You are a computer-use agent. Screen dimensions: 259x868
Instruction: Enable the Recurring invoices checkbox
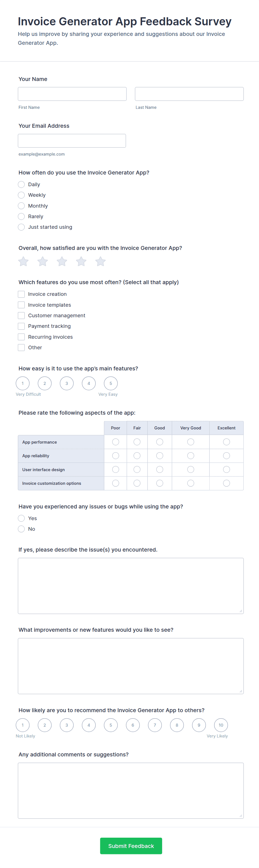[21, 337]
